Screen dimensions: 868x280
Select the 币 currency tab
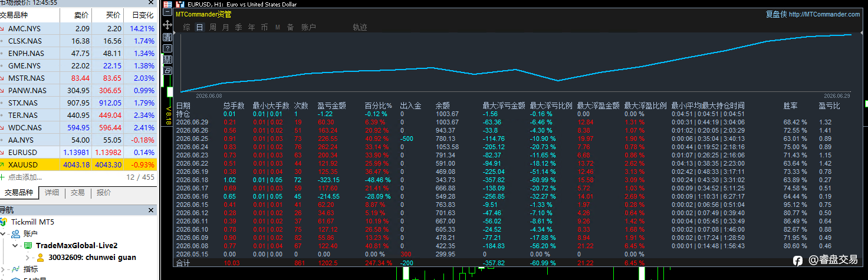click(264, 27)
